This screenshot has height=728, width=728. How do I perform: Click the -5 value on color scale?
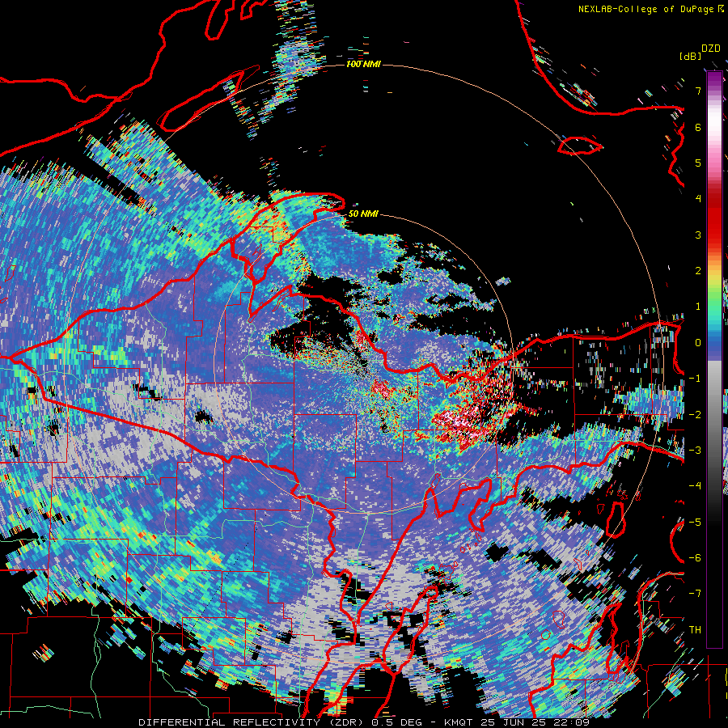pos(695,523)
